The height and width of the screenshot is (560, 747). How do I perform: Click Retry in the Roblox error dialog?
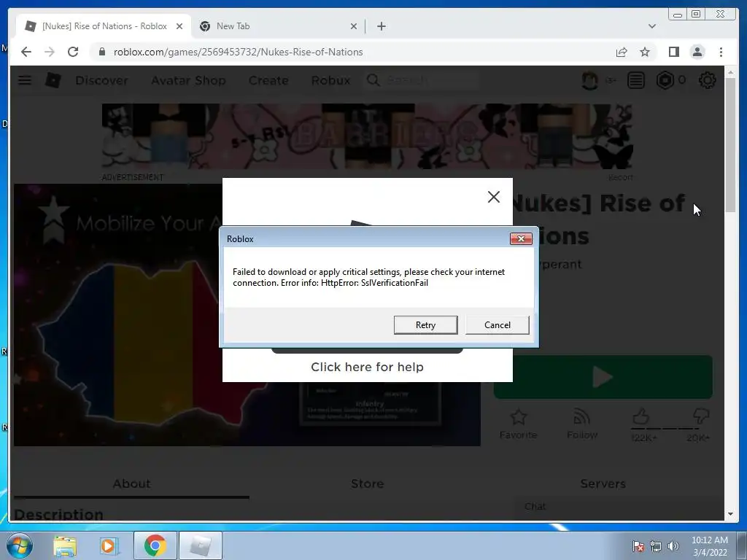(x=425, y=324)
